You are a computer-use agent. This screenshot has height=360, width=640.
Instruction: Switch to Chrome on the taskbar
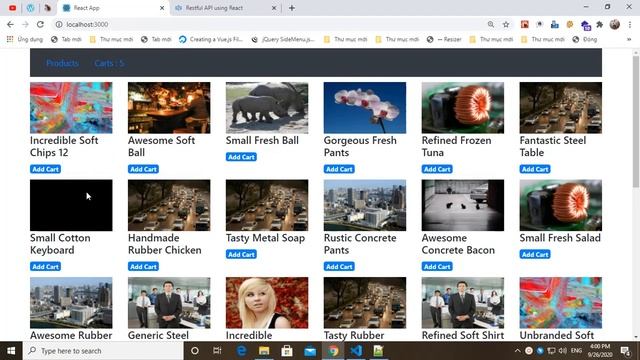(333, 351)
